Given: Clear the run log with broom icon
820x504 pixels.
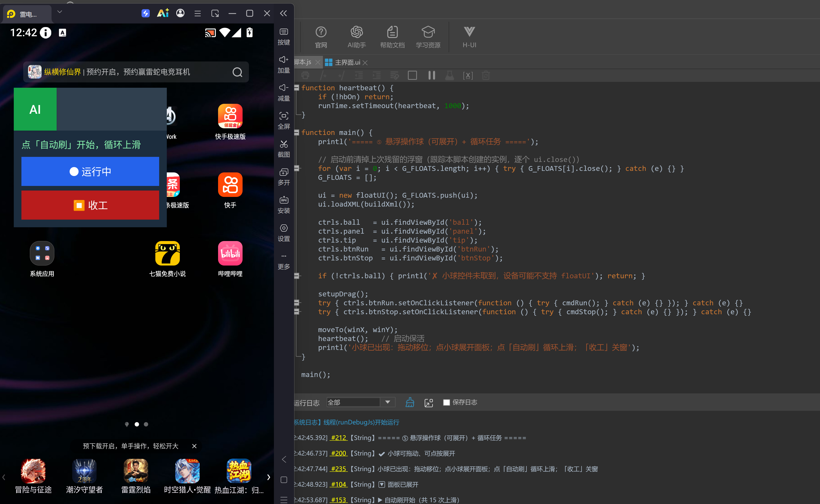Looking at the screenshot, I should coord(410,402).
